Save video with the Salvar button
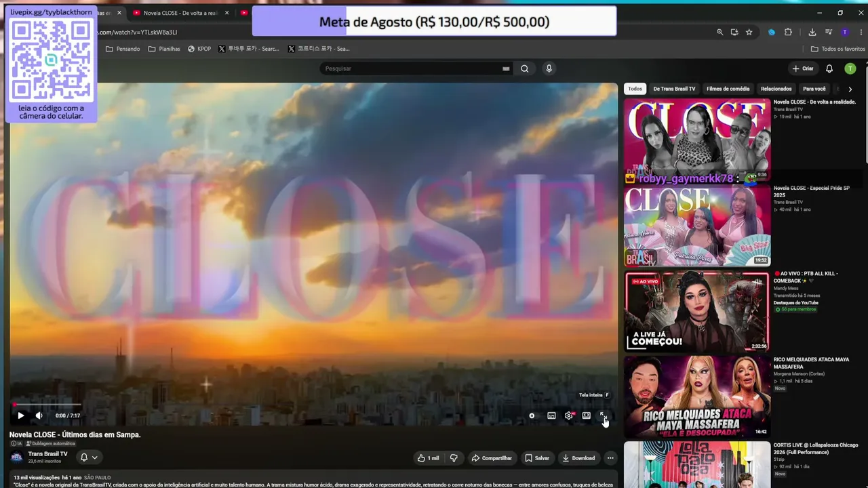This screenshot has height=488, width=868. [537, 458]
